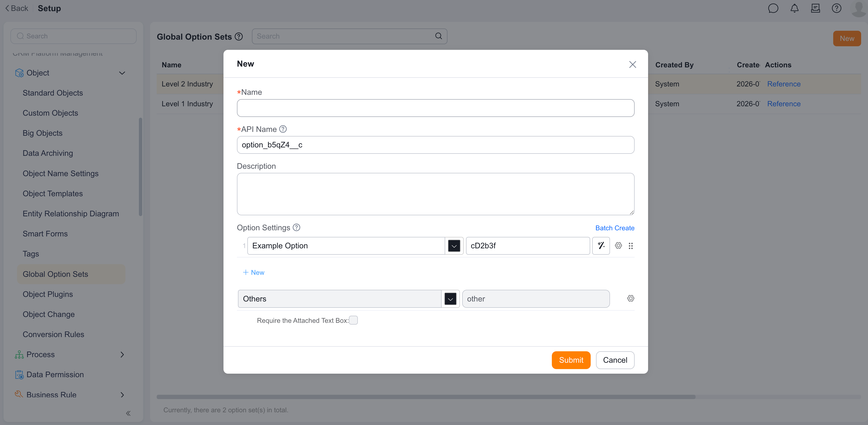Click Reference link for Level 2 Industry

[784, 84]
